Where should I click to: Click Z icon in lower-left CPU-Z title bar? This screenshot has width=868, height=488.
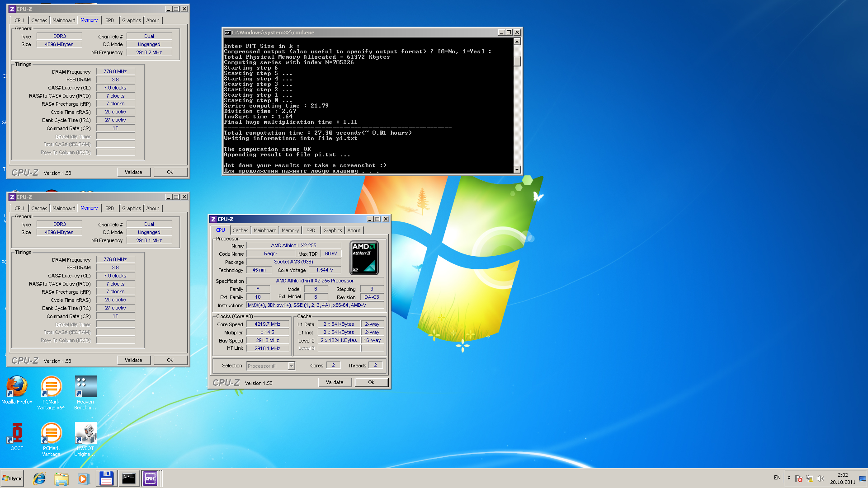click(12, 197)
